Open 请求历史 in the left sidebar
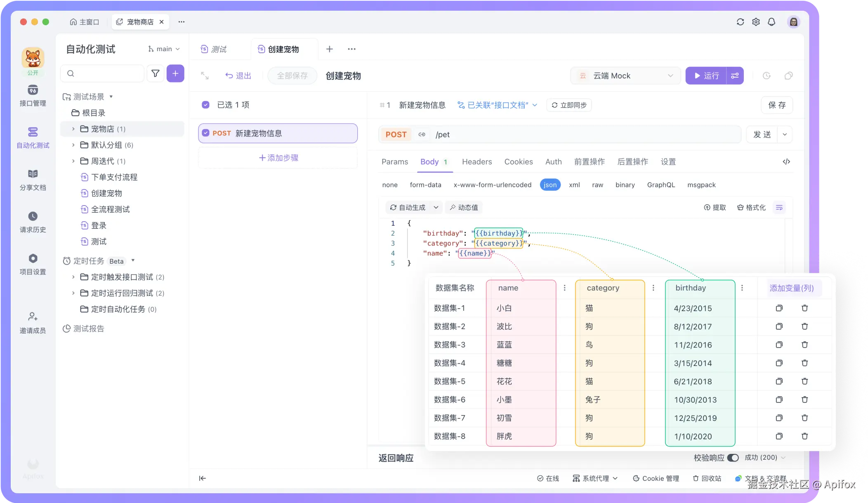This screenshot has height=503, width=868. tap(33, 222)
